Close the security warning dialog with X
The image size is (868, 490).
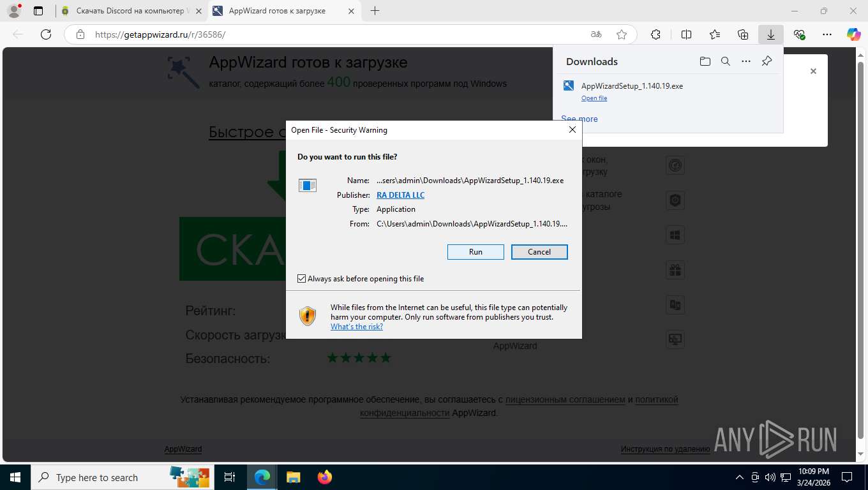[572, 130]
